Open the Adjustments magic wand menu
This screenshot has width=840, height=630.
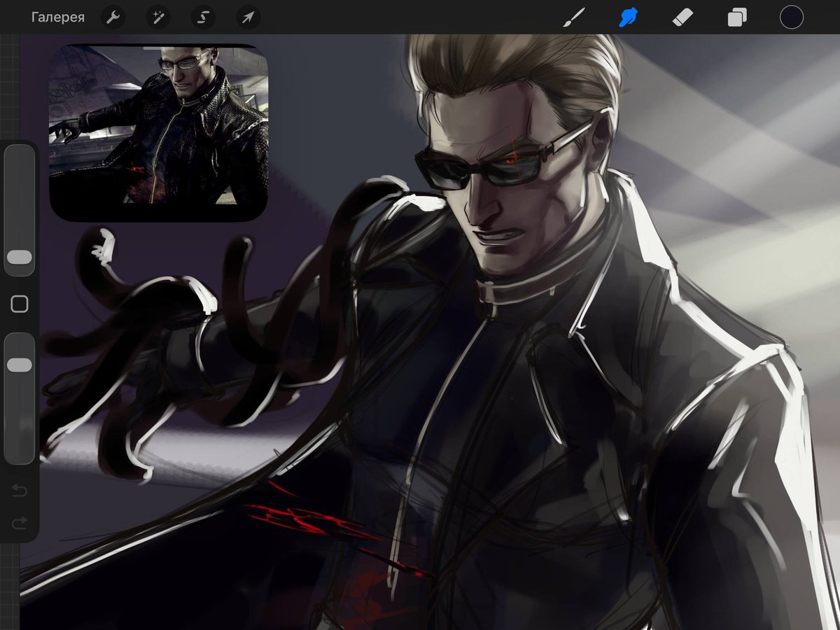click(157, 17)
